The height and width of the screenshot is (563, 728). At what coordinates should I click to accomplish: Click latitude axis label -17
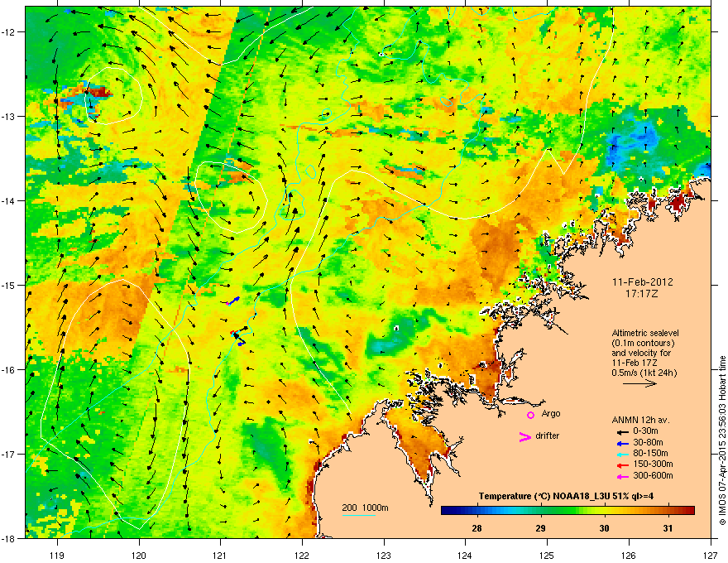[9, 454]
